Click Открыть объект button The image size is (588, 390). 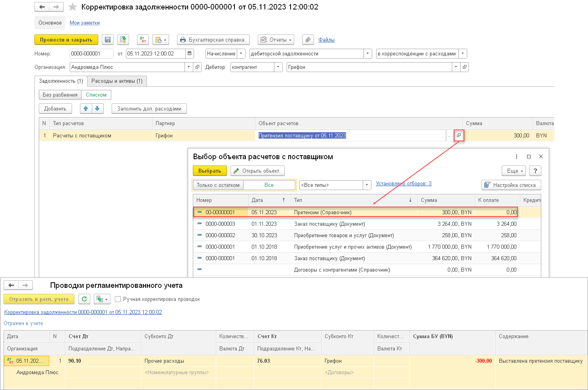point(257,171)
